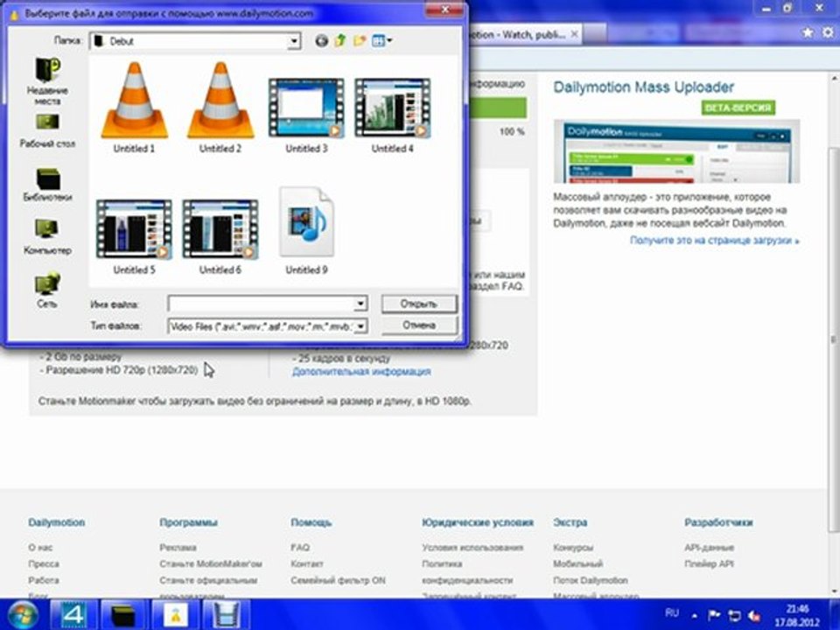Open Контакт footer link
Viewport: 840px width, 630px height.
coord(307,563)
